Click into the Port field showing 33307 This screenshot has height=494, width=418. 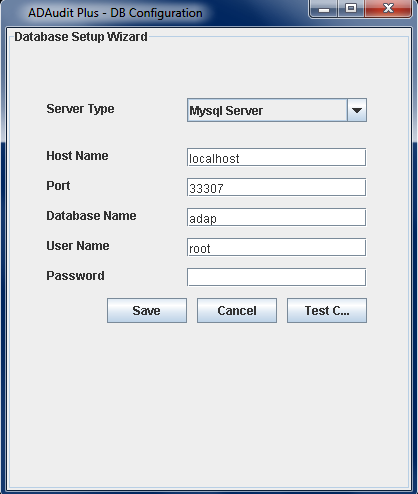coord(276,187)
